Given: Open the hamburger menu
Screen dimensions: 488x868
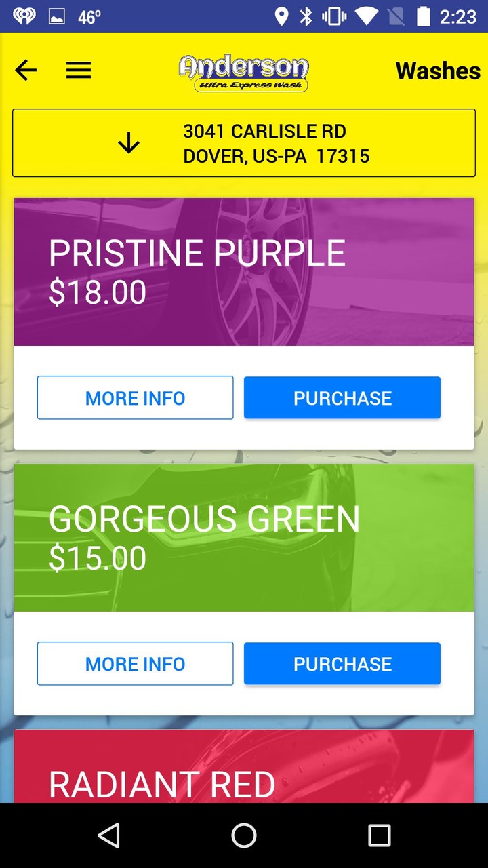Looking at the screenshot, I should [79, 71].
